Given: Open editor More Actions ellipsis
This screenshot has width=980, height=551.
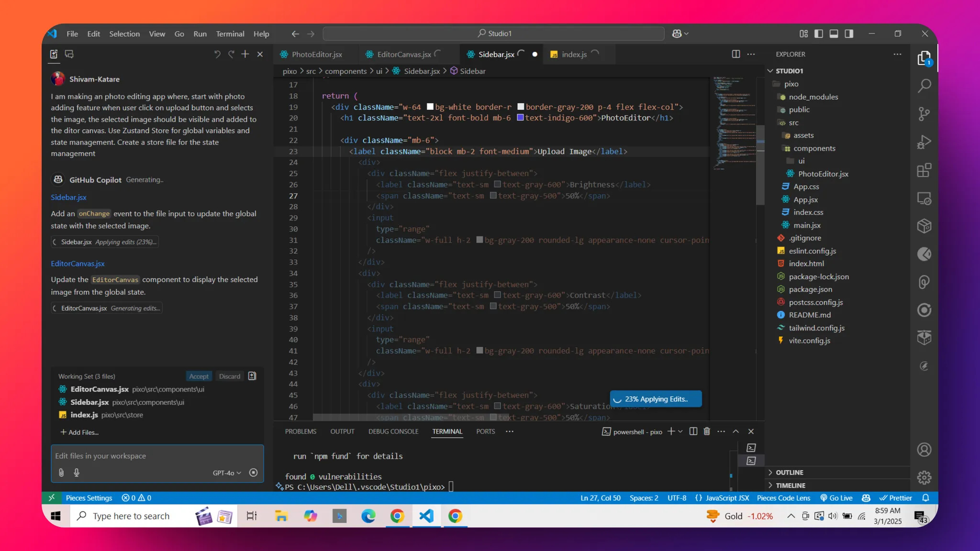Looking at the screenshot, I should 751,54.
